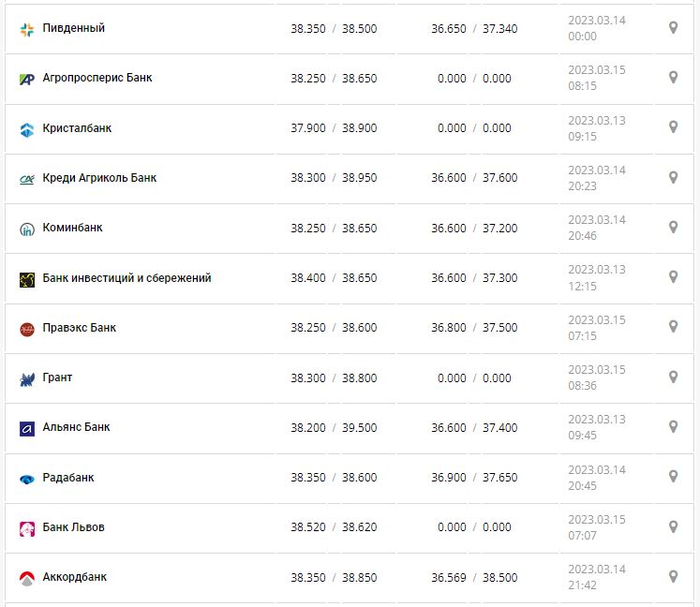The image size is (700, 607).
Task: Click the Кристалбанк logo icon
Action: (x=27, y=128)
